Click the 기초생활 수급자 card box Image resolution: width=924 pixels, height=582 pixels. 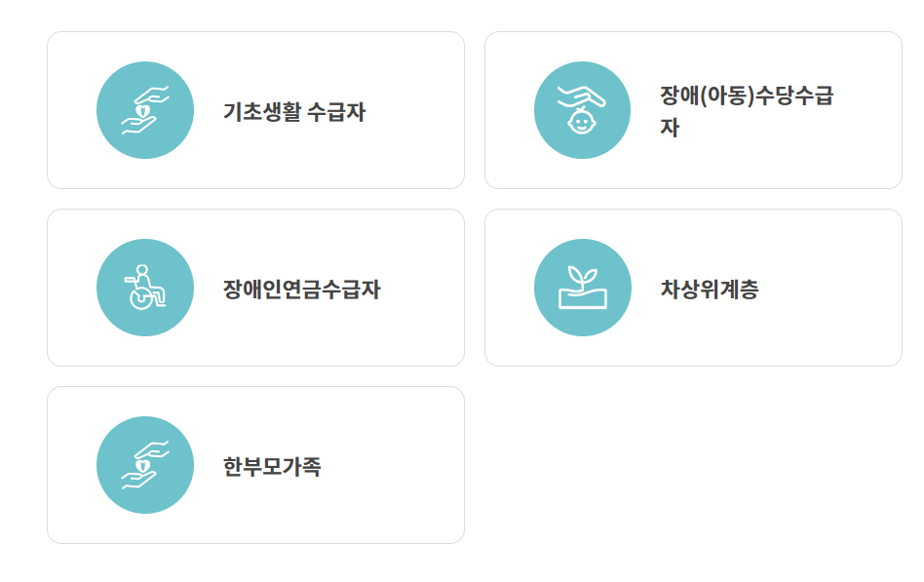(x=255, y=110)
